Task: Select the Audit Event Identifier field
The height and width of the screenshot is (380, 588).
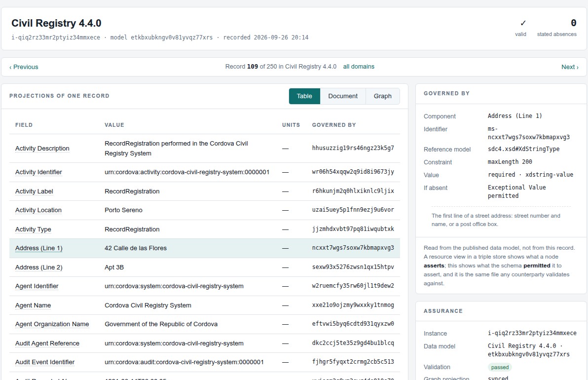Action: point(45,362)
